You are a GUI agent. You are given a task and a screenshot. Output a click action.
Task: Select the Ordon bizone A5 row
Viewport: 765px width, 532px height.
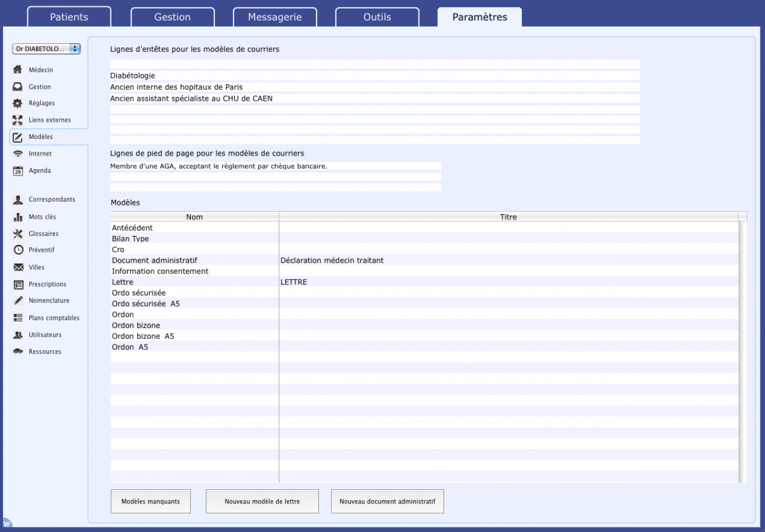pos(424,336)
